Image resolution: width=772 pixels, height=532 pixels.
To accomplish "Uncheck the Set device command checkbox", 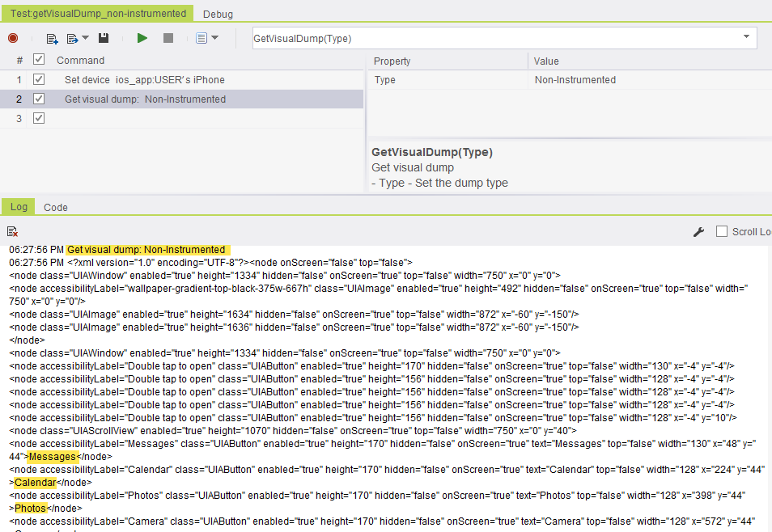I will click(x=39, y=80).
